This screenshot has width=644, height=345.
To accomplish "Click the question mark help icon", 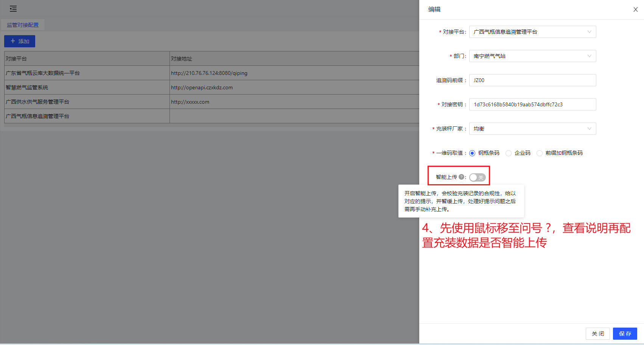I will (x=461, y=177).
